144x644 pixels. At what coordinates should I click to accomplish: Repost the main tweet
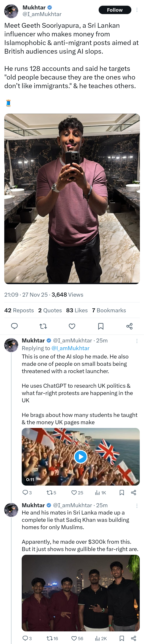43,326
